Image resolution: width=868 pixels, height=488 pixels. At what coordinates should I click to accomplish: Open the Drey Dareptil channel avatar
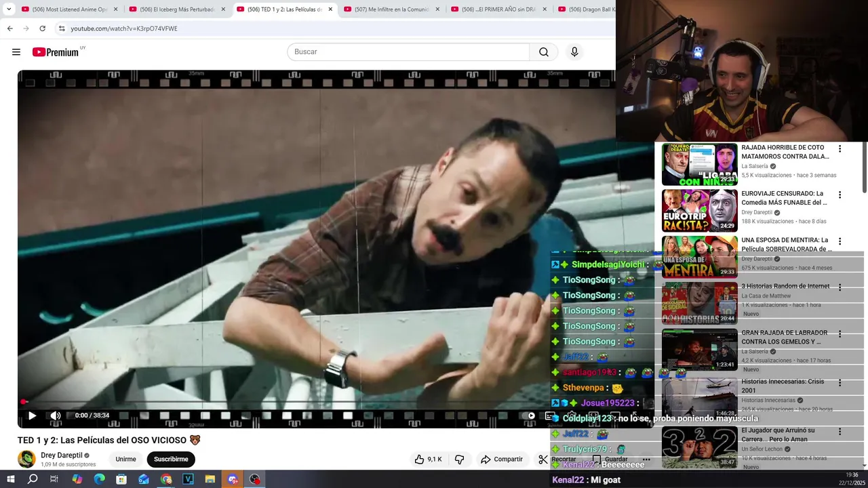click(26, 459)
